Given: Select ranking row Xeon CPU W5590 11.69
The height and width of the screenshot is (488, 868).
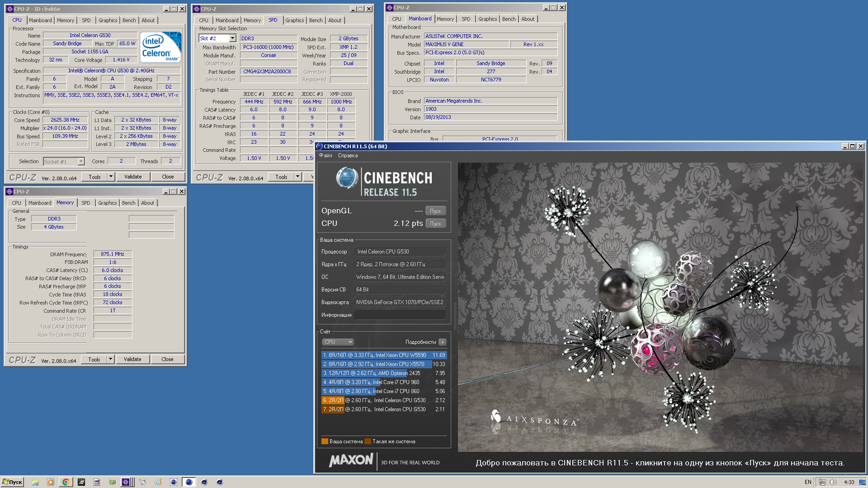Looking at the screenshot, I should tap(384, 355).
